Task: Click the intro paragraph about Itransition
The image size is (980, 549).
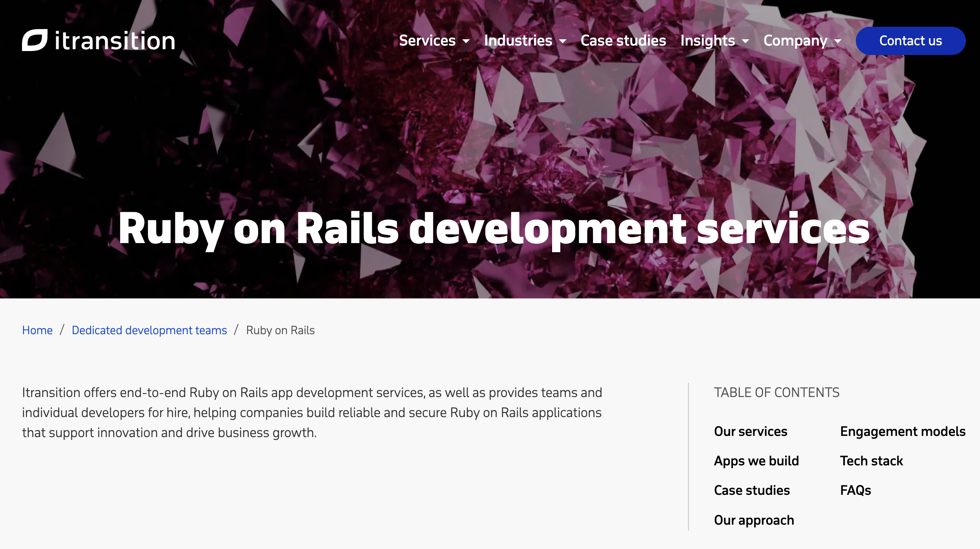Action: pyautogui.click(x=312, y=413)
